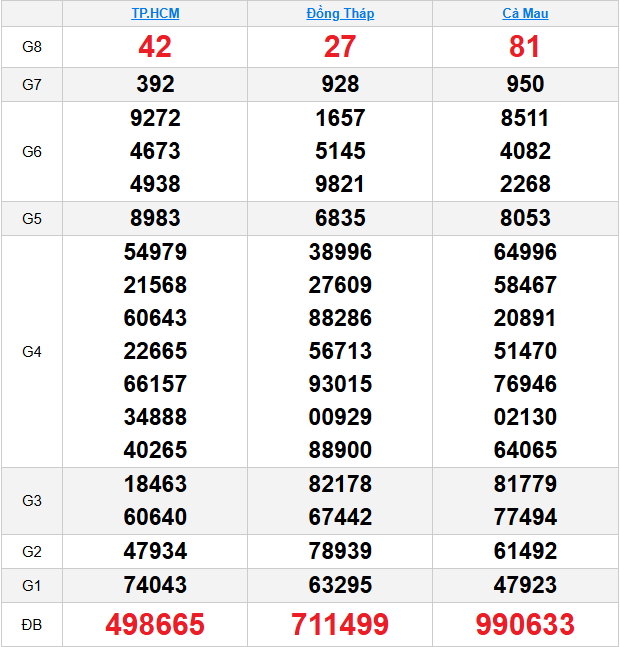The image size is (620, 647).
Task: Click the G6 number 9272
Action: tap(156, 118)
